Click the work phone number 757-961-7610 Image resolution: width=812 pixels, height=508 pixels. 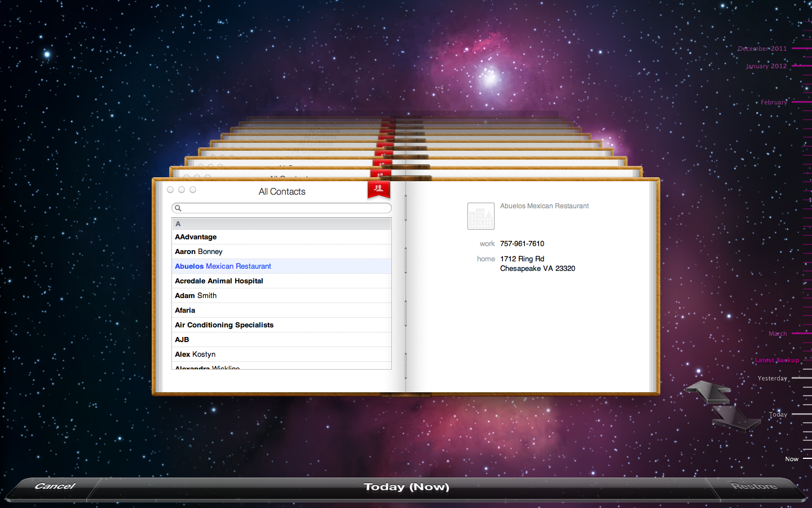click(522, 244)
